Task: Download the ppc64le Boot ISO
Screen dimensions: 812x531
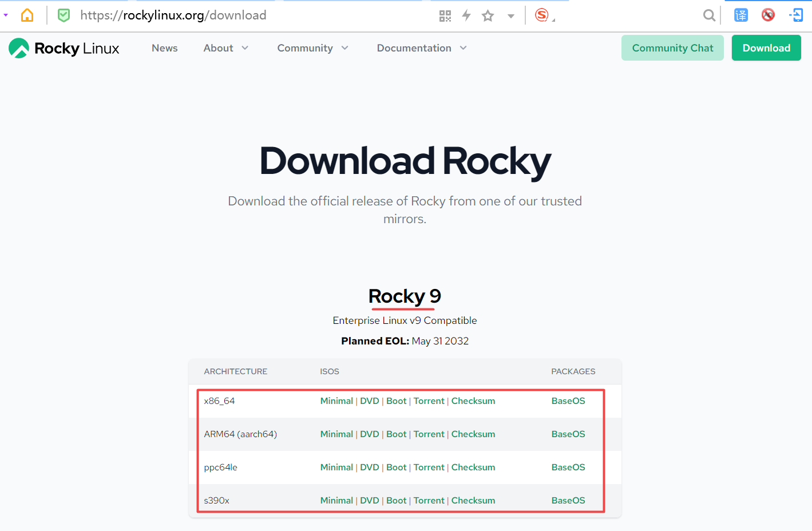Action: [397, 467]
